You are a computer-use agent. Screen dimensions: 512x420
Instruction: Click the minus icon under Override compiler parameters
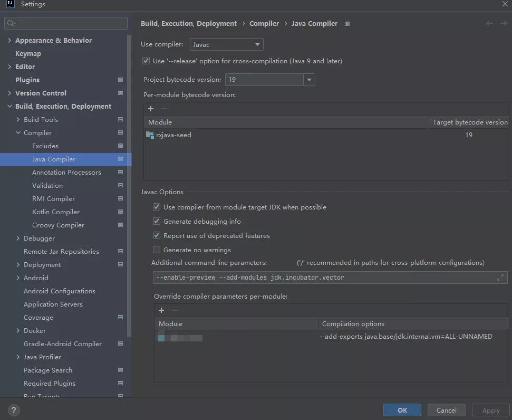175,310
